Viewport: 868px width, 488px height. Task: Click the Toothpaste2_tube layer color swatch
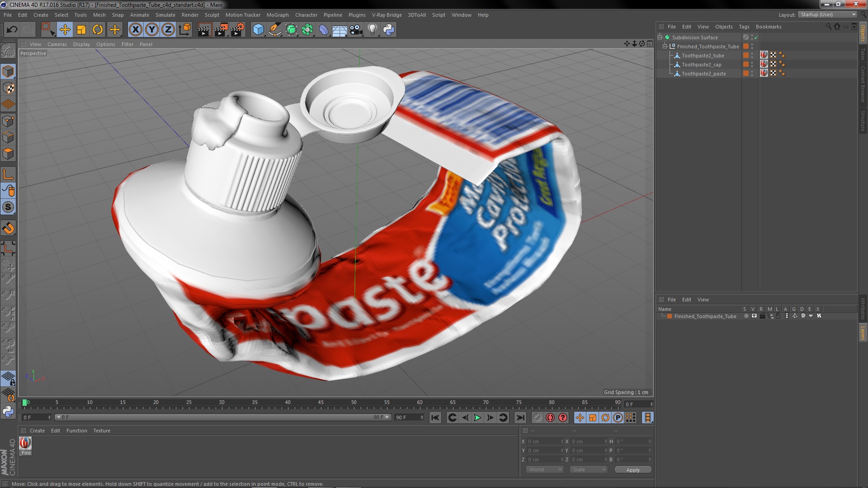(x=746, y=55)
